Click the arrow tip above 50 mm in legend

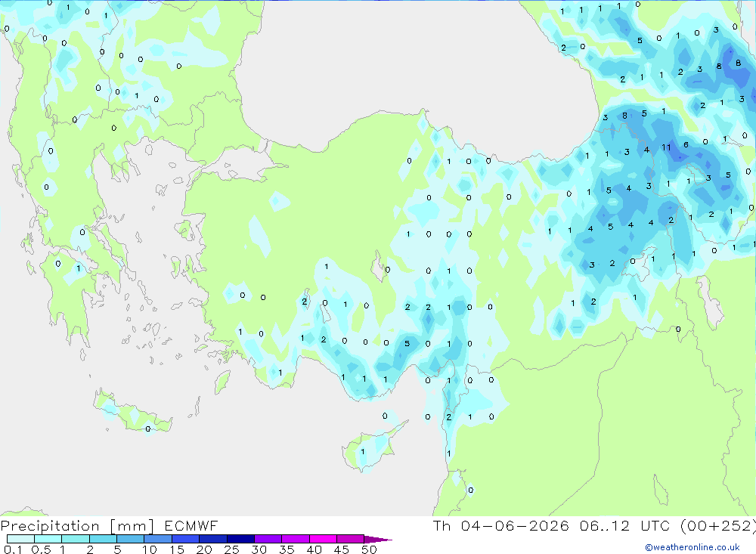378,540
